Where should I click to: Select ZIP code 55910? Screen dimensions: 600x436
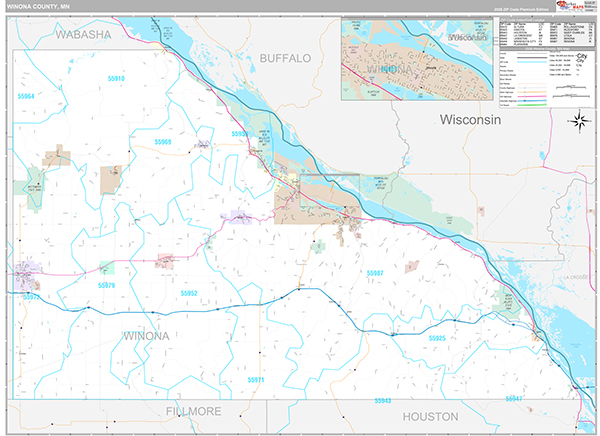click(x=116, y=78)
